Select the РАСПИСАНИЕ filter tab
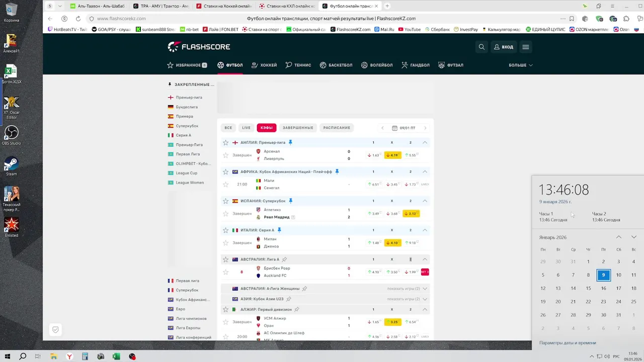 (337, 128)
